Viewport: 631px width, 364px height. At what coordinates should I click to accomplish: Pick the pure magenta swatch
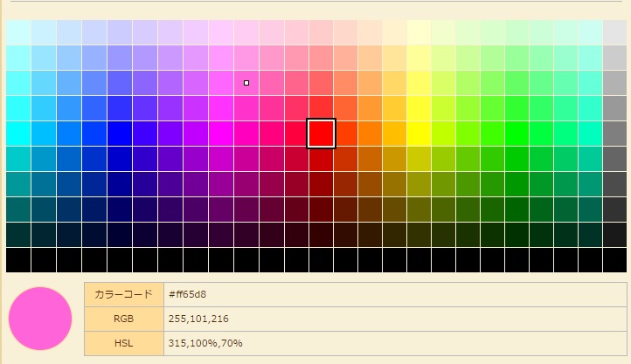[x=221, y=134]
